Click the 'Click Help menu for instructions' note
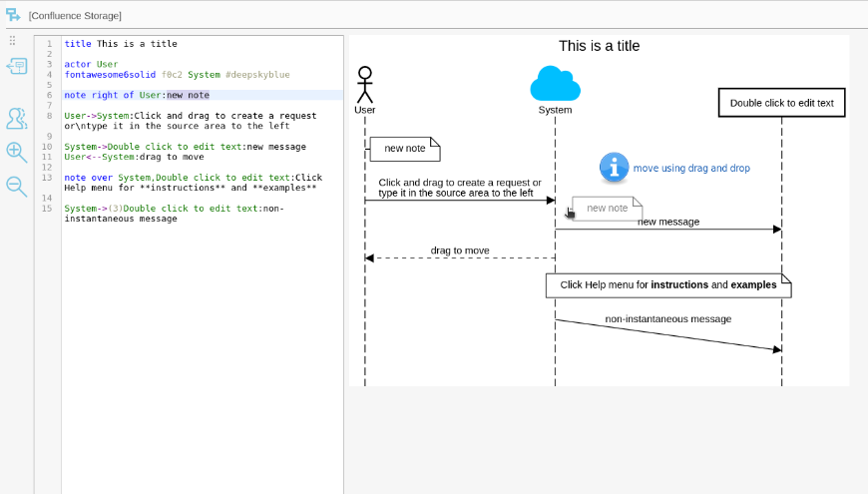This screenshot has width=868, height=494. tap(668, 285)
